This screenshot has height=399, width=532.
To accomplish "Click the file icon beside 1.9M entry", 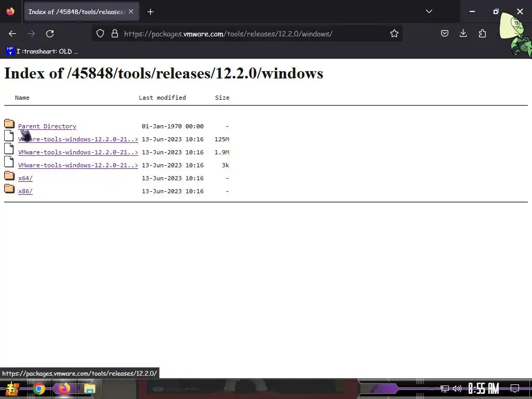I will [9, 149].
